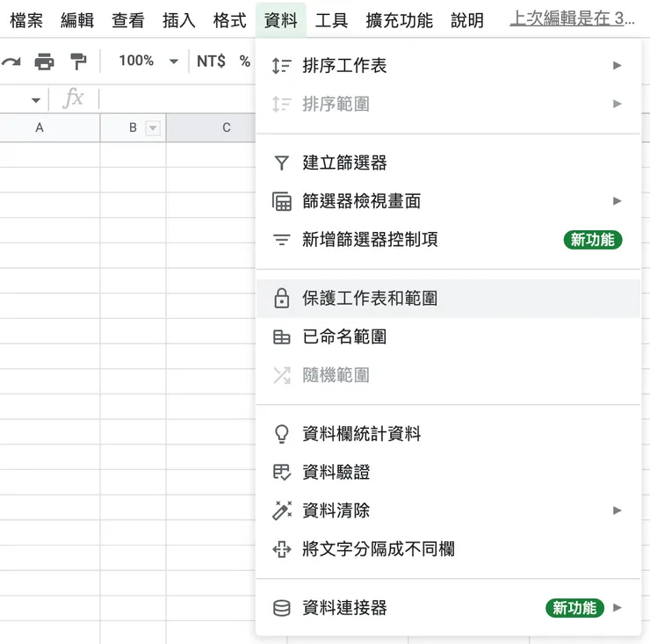Expand 篩選器檢視畫面 submenu arrow
This screenshot has width=650, height=644.
[617, 201]
